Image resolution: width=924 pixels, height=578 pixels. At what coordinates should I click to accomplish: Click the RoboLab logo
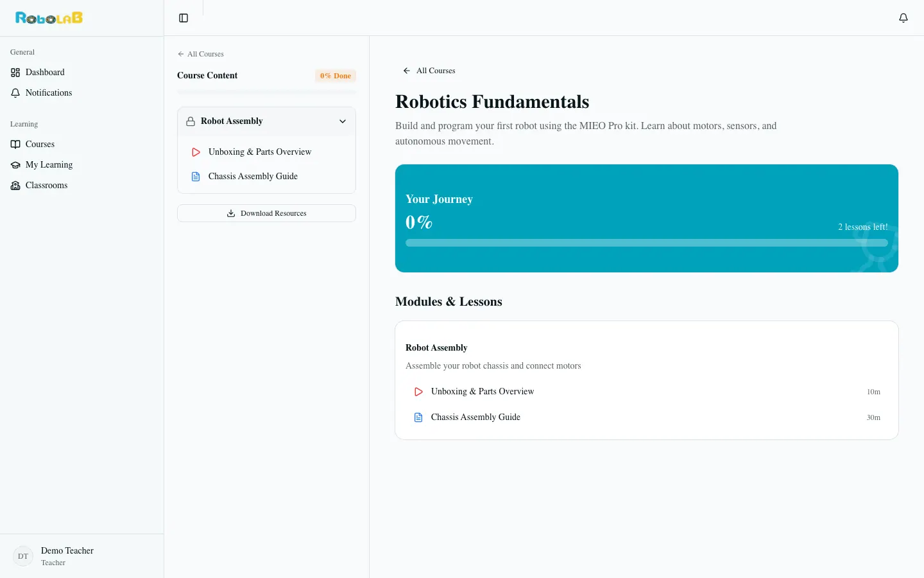[x=49, y=18]
